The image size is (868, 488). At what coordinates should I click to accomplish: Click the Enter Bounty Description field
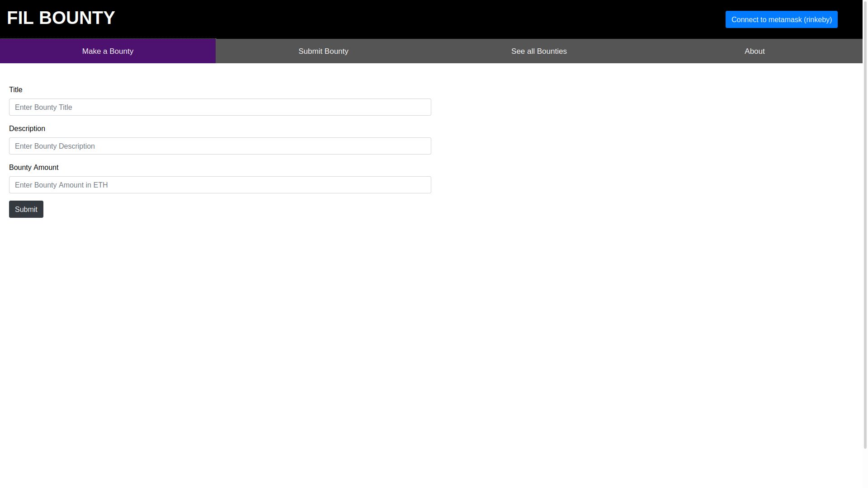click(x=220, y=146)
